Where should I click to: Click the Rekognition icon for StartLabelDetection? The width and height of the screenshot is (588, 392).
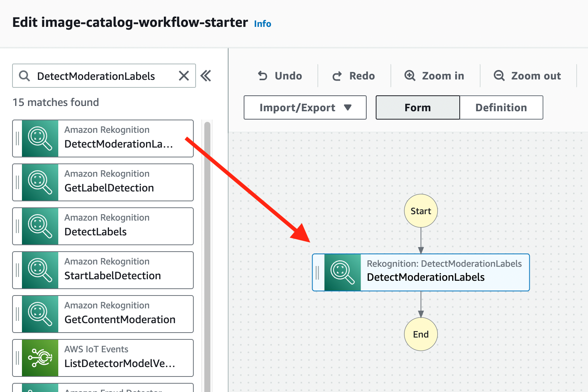[40, 270]
